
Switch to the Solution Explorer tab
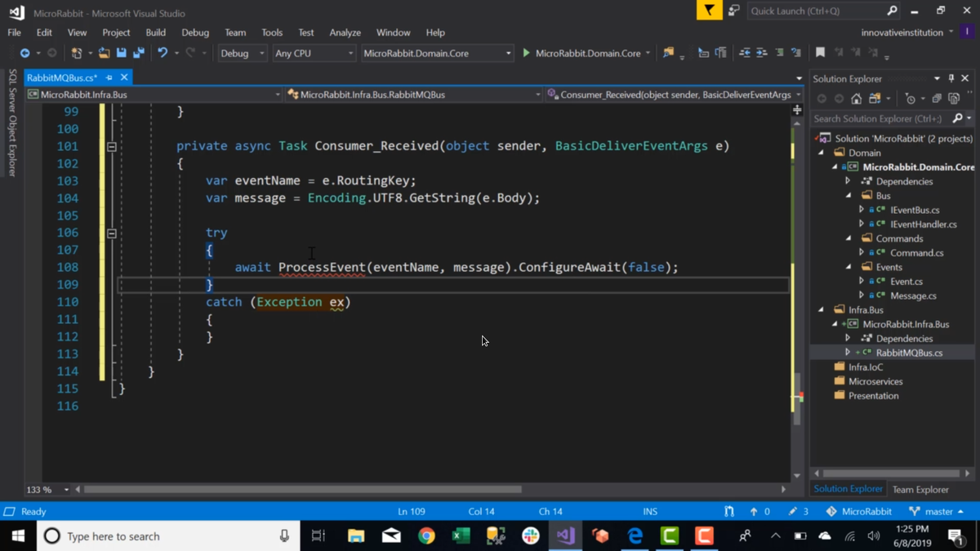[x=848, y=489]
